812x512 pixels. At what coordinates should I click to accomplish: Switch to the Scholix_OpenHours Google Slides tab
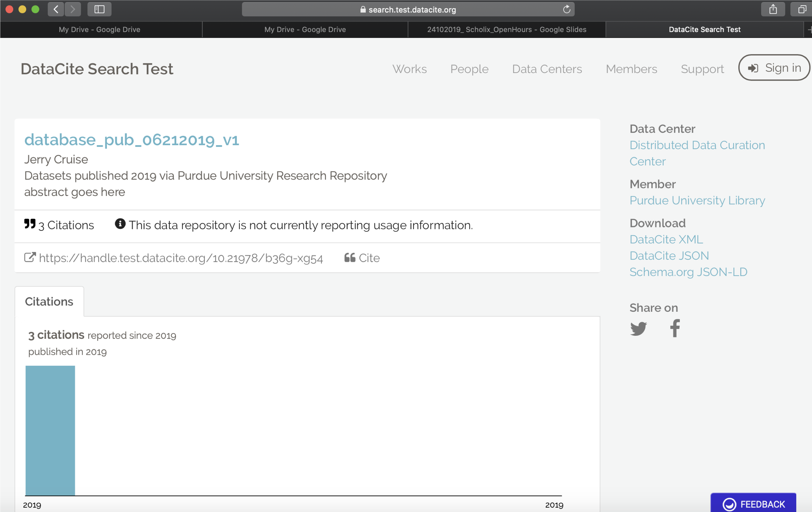(x=507, y=30)
